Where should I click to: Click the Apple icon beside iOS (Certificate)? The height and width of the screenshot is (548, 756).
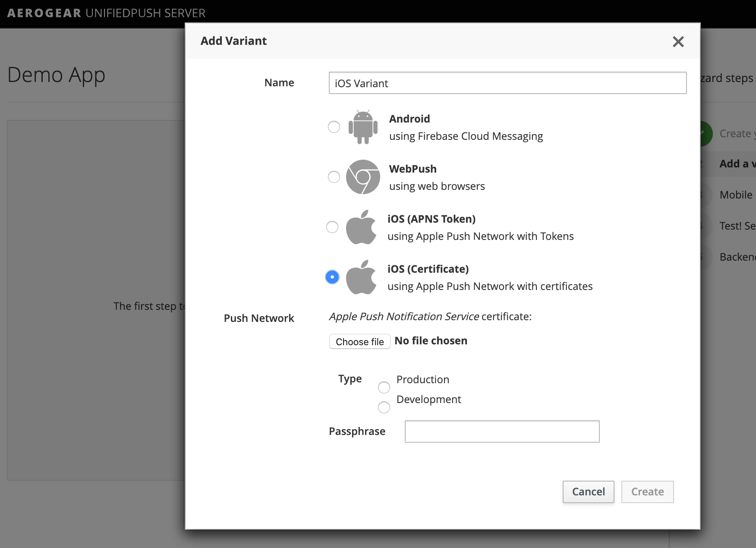click(361, 277)
